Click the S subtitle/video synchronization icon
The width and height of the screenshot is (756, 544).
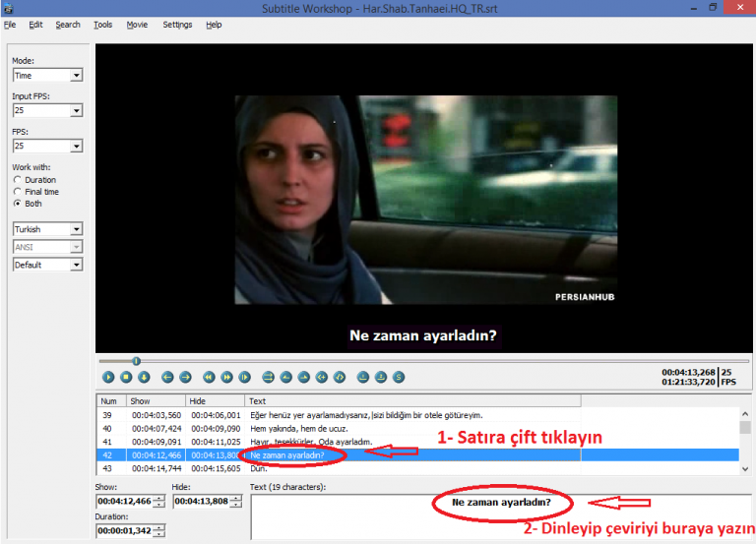click(x=399, y=378)
